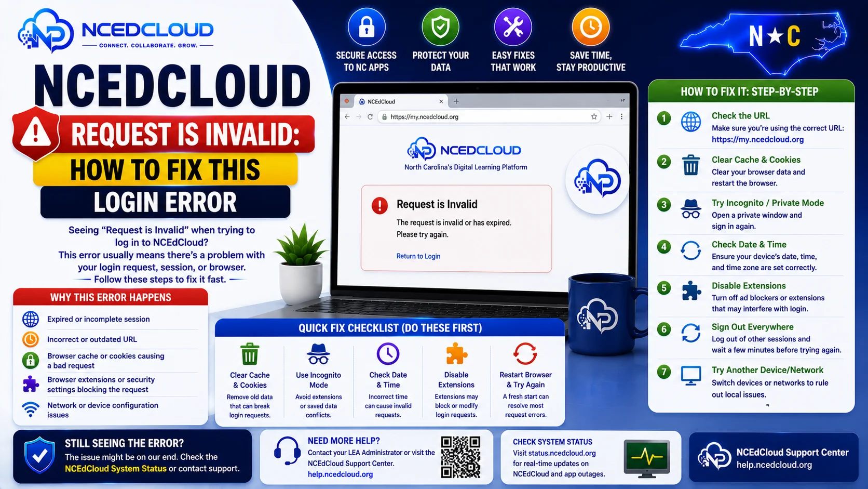Click the Secure Access padlock icon
868x489 pixels.
coord(367,27)
